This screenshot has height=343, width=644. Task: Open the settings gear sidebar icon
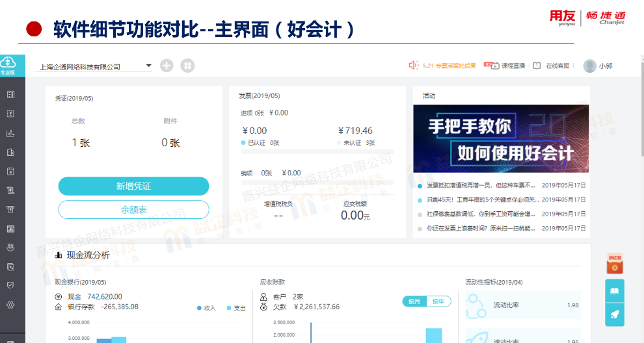tap(10, 305)
